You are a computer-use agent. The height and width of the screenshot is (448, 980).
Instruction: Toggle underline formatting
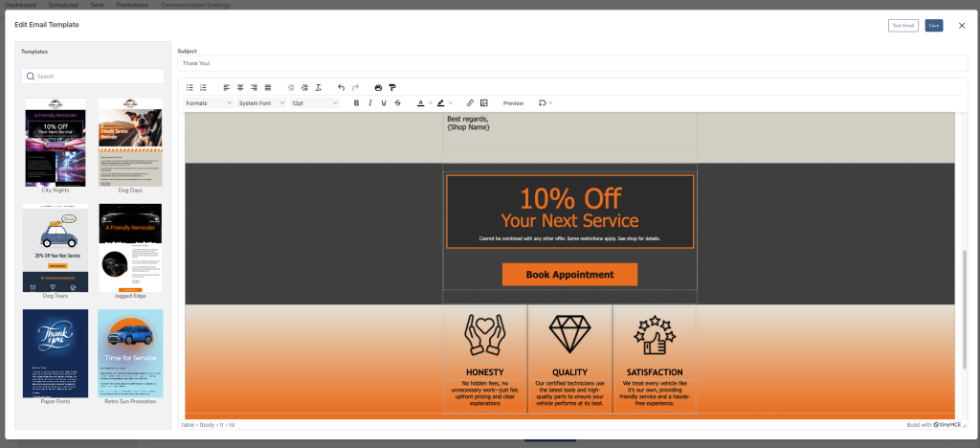coord(384,103)
